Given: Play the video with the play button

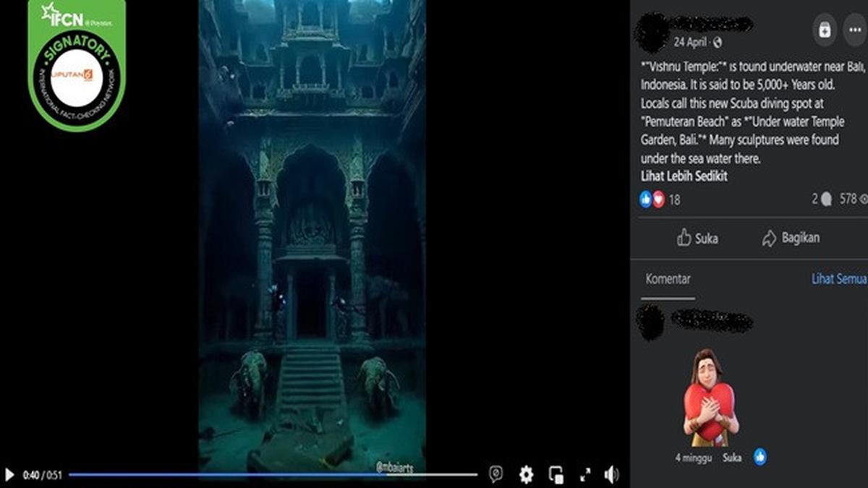Looking at the screenshot, I should [9, 475].
